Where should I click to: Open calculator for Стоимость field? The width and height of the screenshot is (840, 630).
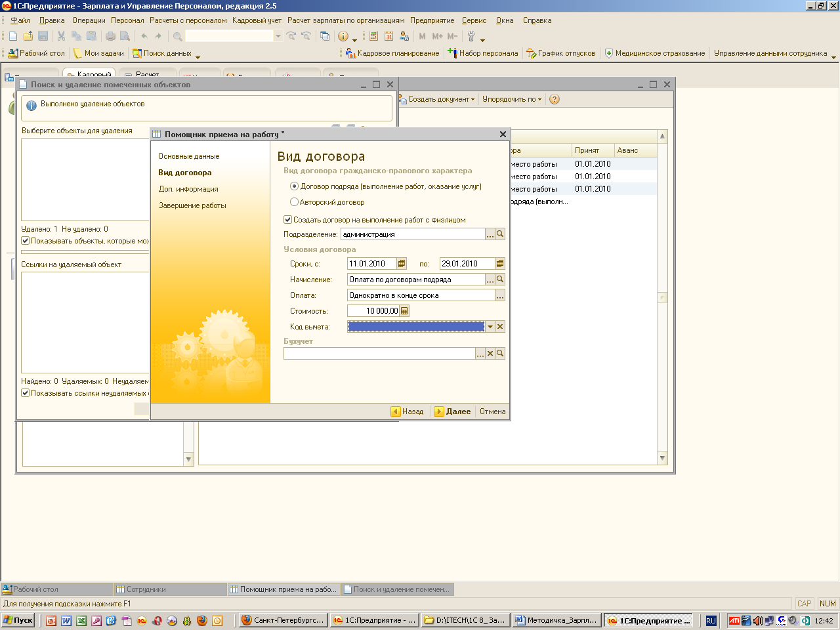(404, 311)
